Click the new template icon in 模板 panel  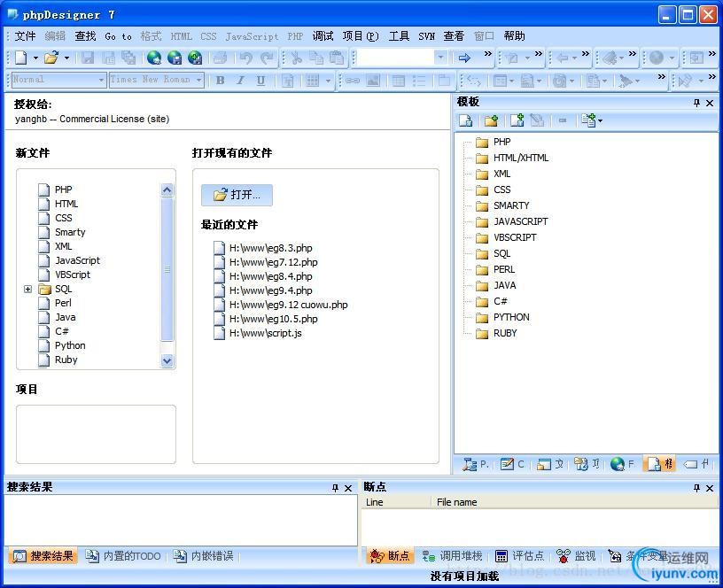[466, 120]
